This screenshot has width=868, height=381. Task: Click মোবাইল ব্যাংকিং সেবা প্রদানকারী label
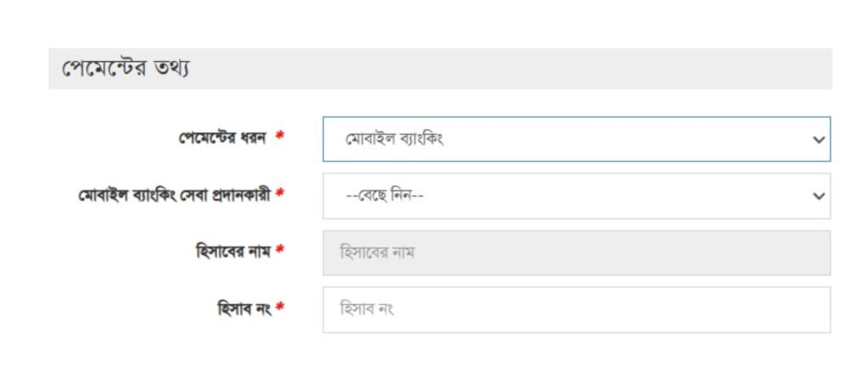pos(173,195)
